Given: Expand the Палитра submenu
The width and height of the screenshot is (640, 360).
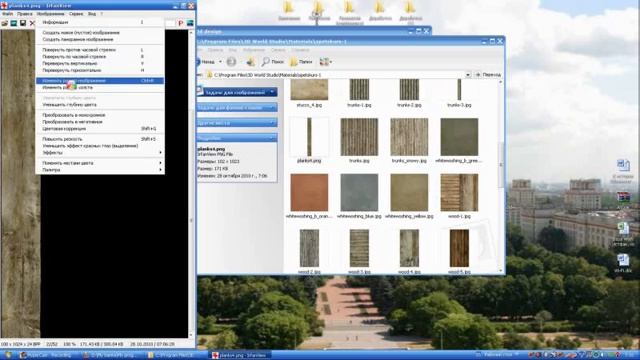Looking at the screenshot, I should [100, 170].
